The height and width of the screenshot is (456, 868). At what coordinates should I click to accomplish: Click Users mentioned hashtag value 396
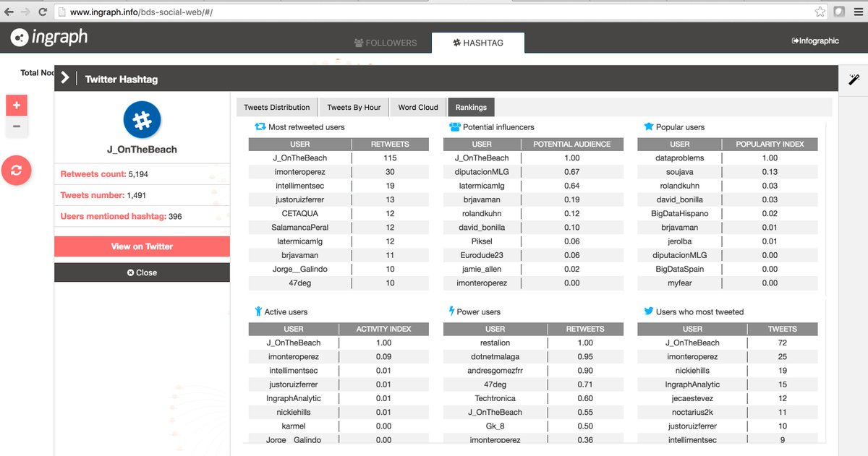click(175, 216)
